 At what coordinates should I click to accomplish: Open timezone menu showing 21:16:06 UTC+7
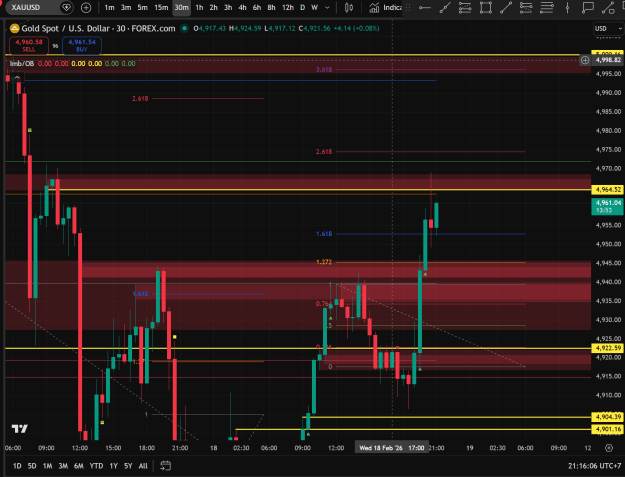pyautogui.click(x=594, y=465)
